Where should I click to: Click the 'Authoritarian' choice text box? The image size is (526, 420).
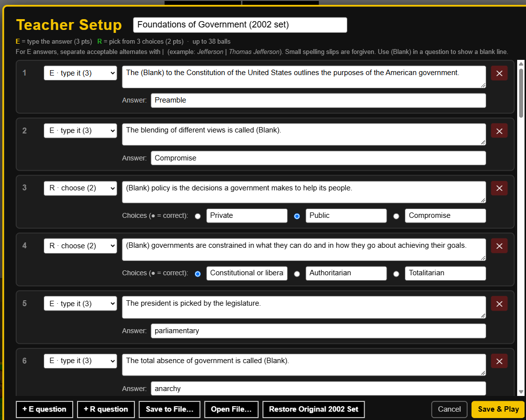pyautogui.click(x=346, y=273)
